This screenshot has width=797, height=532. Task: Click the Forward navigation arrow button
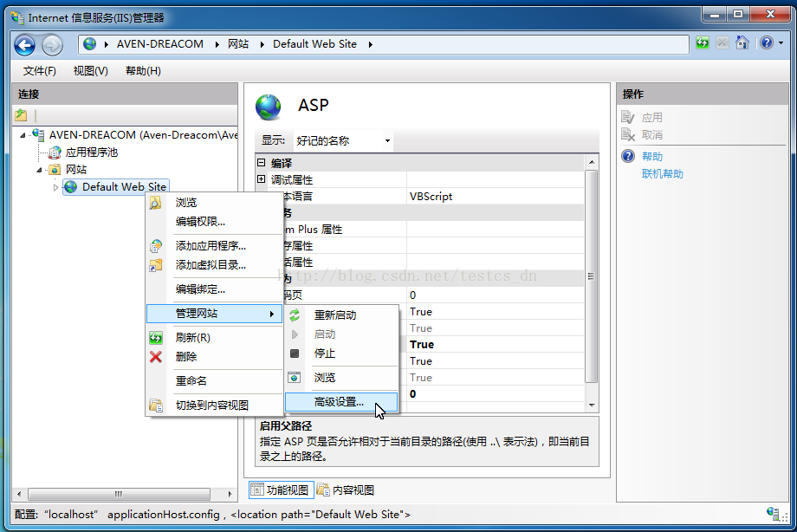click(52, 45)
